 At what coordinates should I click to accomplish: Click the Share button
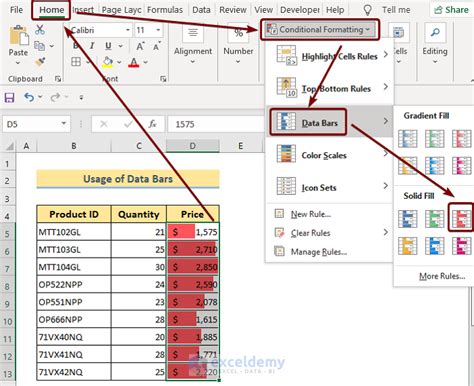452,10
